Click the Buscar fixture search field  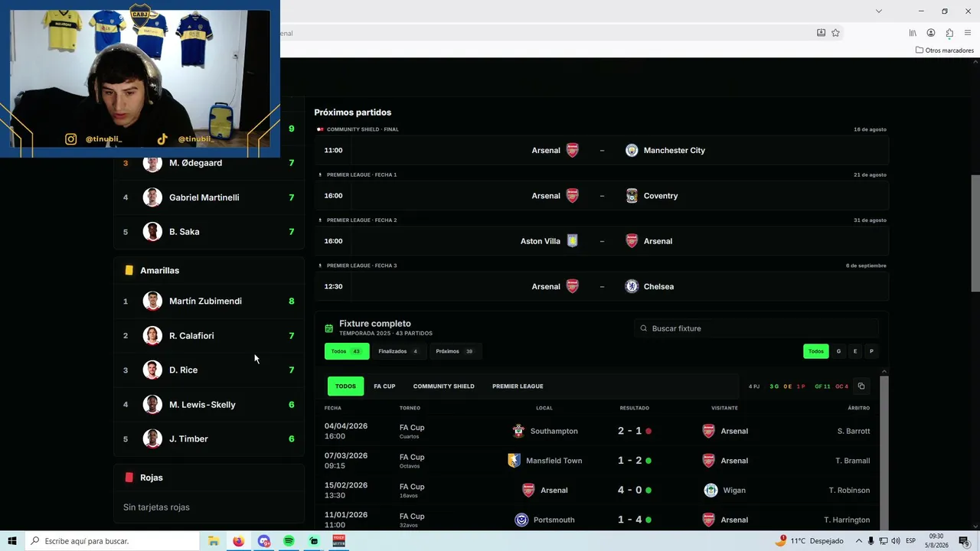(x=756, y=328)
